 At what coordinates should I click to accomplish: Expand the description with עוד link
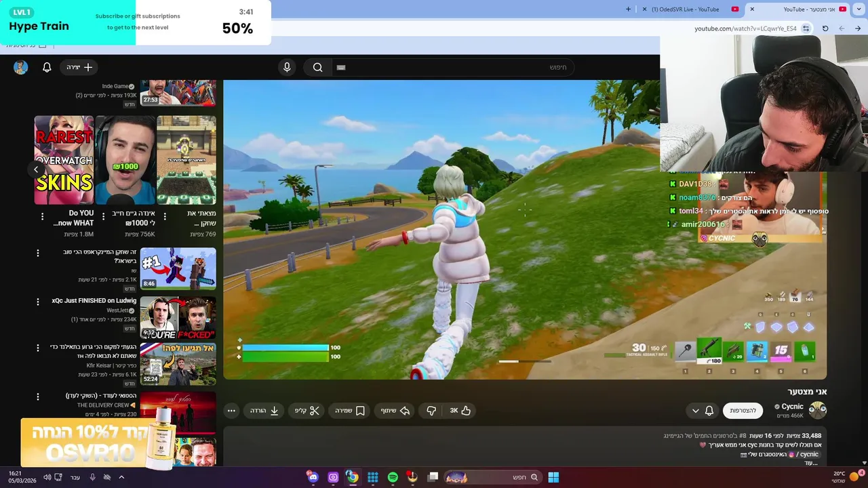(x=811, y=463)
